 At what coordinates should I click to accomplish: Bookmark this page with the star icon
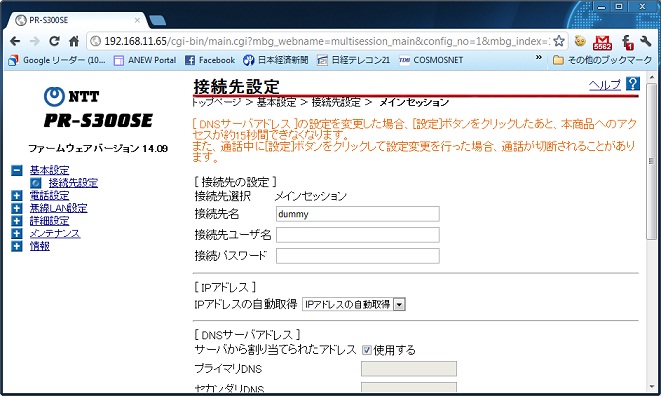[559, 41]
